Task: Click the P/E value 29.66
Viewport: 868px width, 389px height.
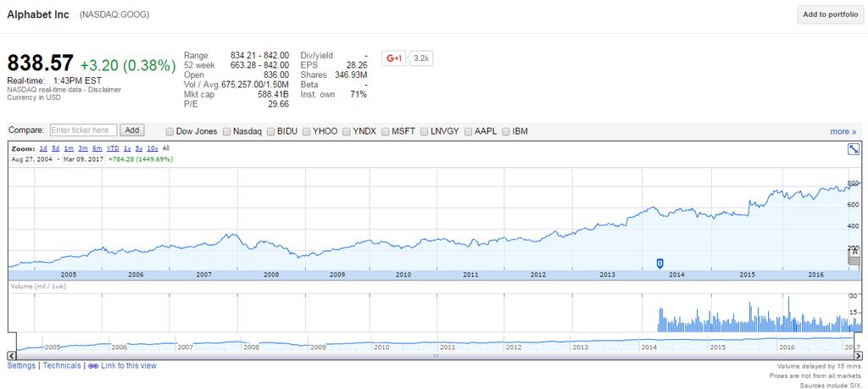Action: pyautogui.click(x=278, y=104)
